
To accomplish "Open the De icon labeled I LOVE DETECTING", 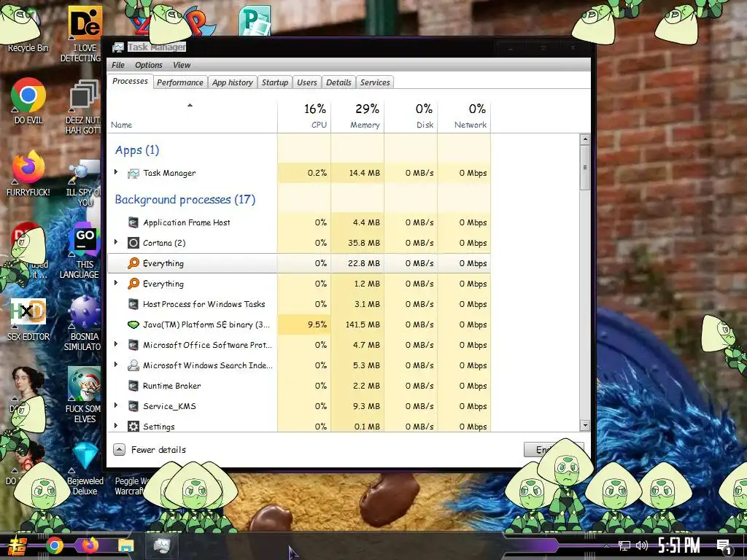I will pyautogui.click(x=85, y=23).
